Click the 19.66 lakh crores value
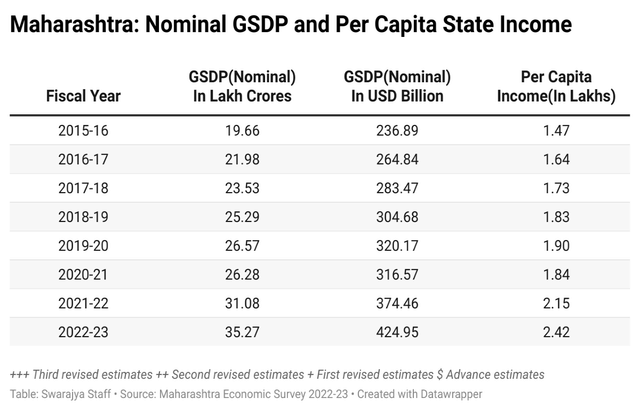This screenshot has width=640, height=412. tap(240, 130)
